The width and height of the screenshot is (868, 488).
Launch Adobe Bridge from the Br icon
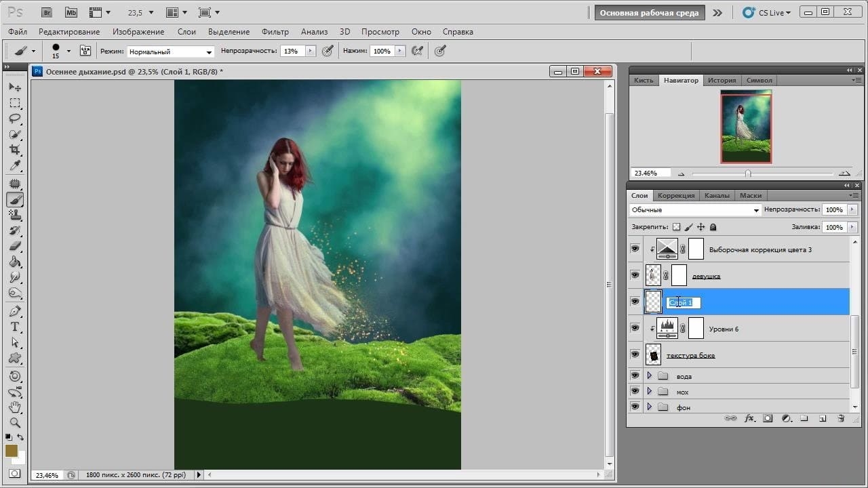click(x=46, y=12)
